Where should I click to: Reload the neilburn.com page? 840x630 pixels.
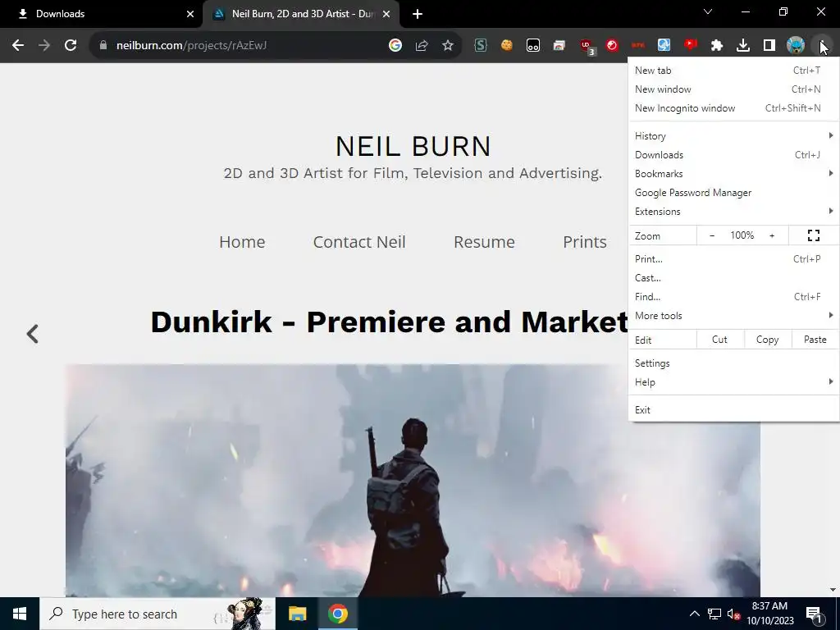click(x=71, y=46)
